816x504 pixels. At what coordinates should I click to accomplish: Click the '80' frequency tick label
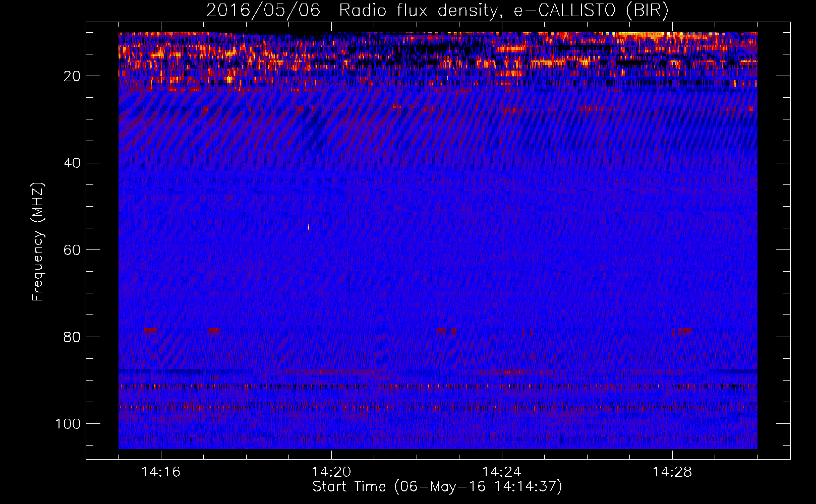[73, 337]
